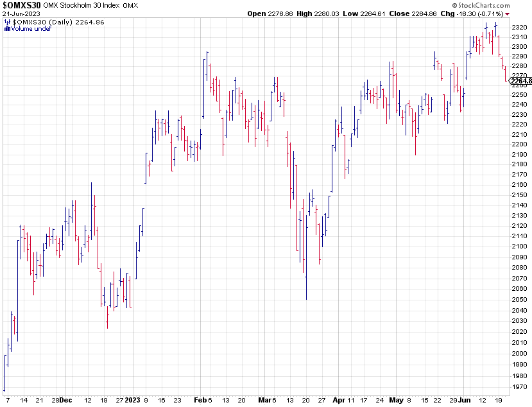532x407 pixels.
Task: Click the 2300 price axis label
Action: (519, 46)
